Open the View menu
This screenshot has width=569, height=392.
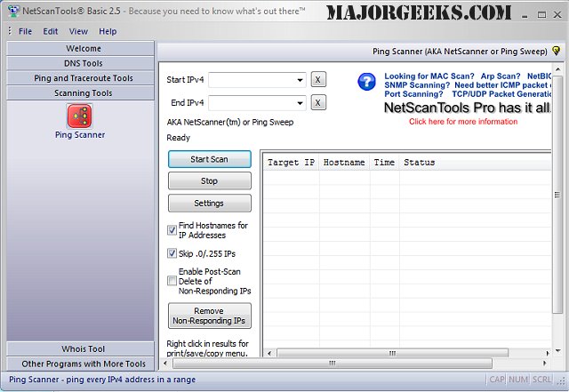pyautogui.click(x=78, y=32)
